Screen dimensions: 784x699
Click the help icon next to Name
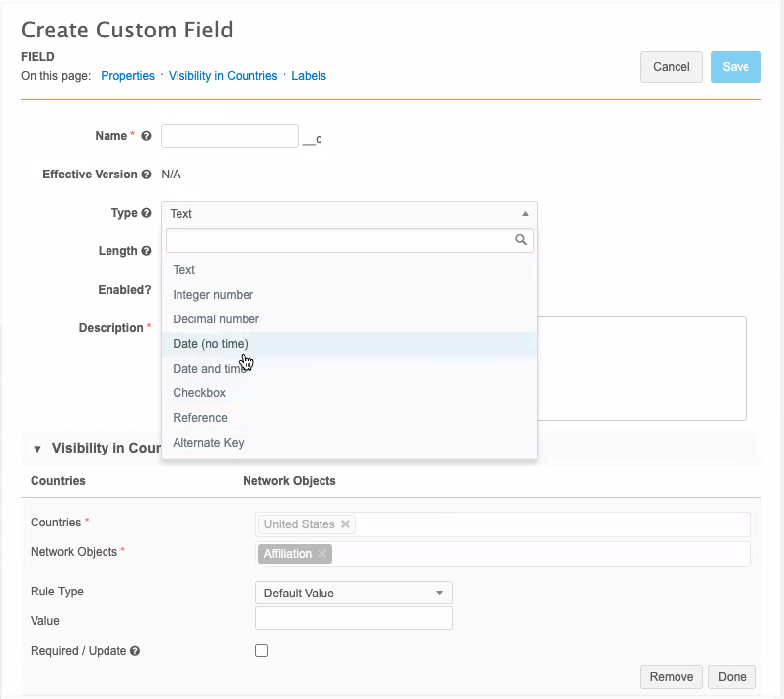tap(147, 137)
